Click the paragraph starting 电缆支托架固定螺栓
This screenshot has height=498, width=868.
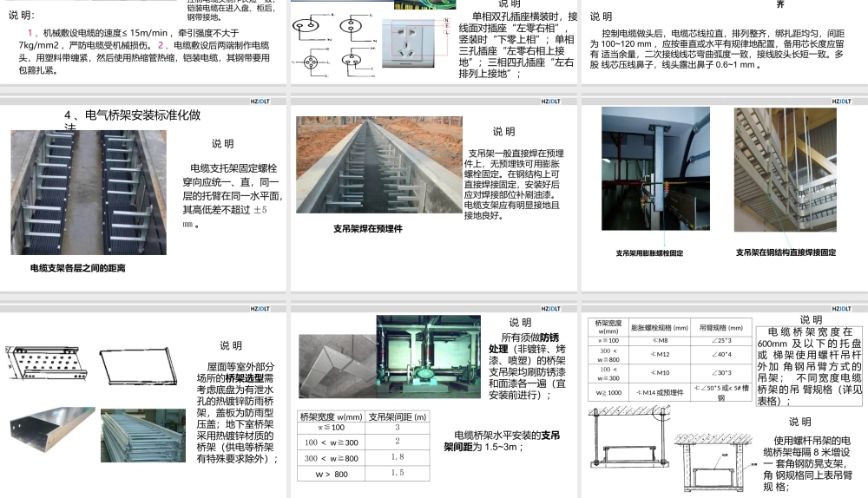click(x=233, y=196)
